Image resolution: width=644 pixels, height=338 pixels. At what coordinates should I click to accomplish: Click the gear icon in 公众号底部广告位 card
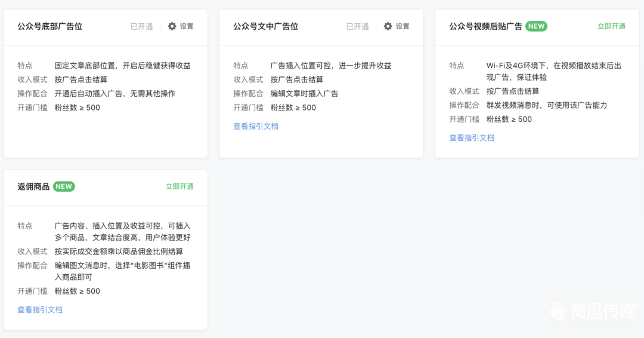(x=172, y=26)
